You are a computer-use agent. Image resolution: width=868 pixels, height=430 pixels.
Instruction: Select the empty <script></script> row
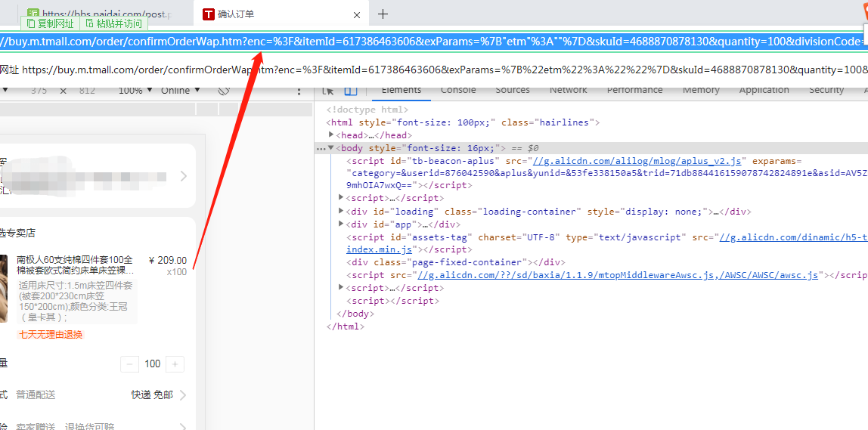click(392, 301)
